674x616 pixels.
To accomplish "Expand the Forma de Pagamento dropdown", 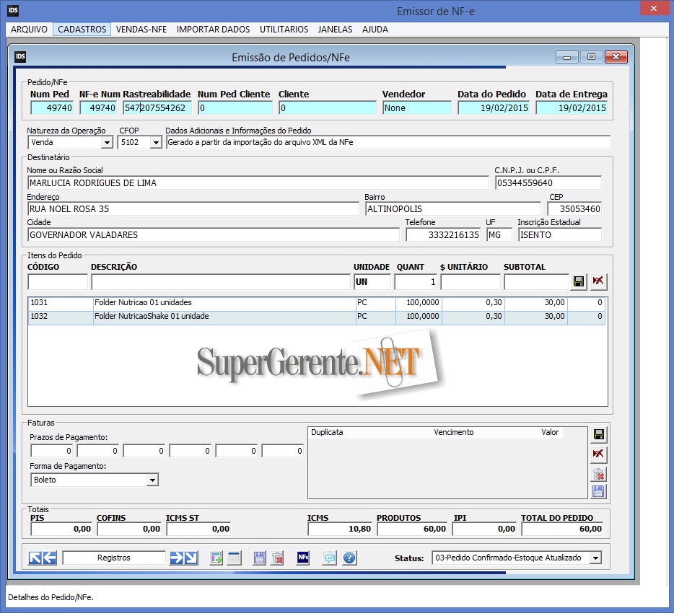I will pyautogui.click(x=152, y=480).
